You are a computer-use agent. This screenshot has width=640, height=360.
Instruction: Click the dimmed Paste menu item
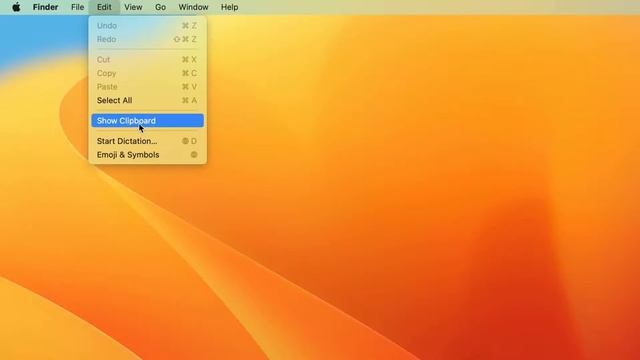147,87
